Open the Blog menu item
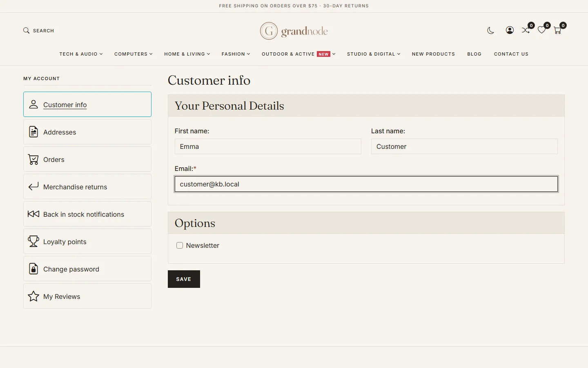 click(474, 54)
